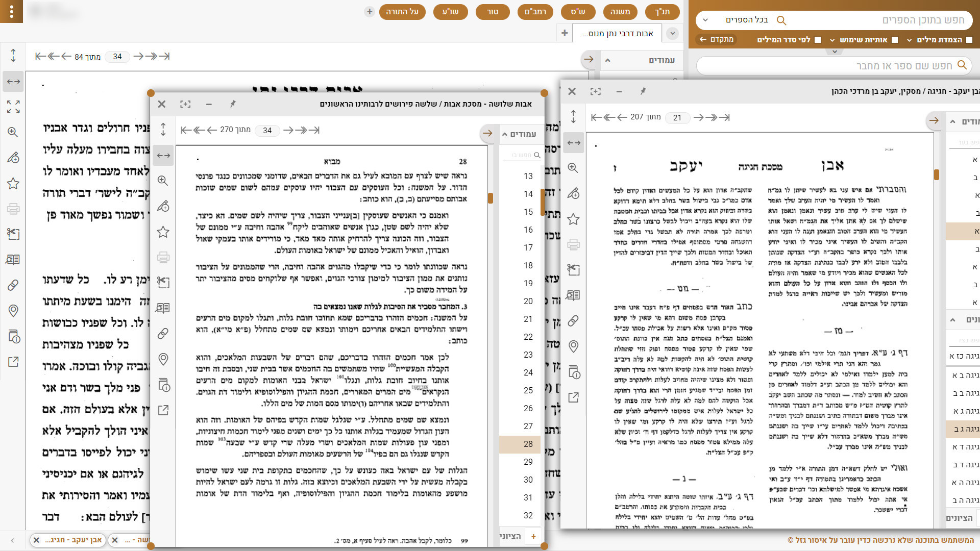Click the magnifier in the book content search
The image size is (980, 551).
click(x=781, y=20)
